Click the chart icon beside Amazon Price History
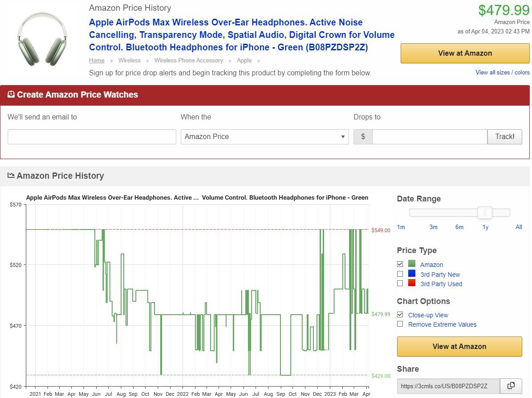 click(x=11, y=175)
